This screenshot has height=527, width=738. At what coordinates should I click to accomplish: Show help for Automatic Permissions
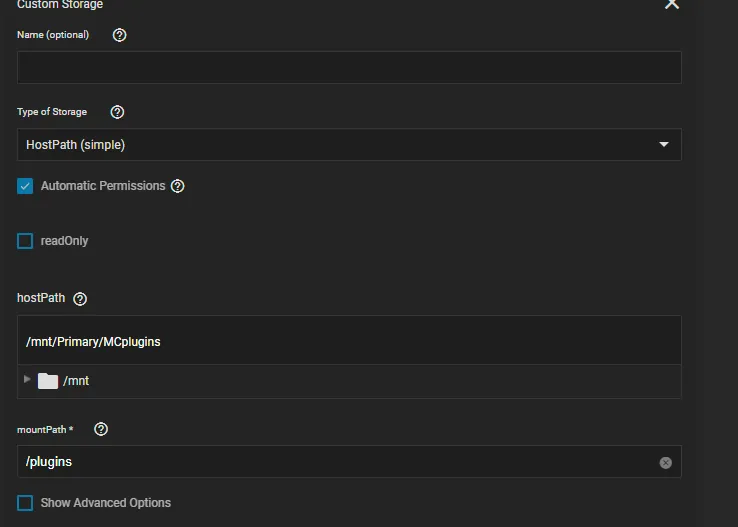[x=178, y=186]
